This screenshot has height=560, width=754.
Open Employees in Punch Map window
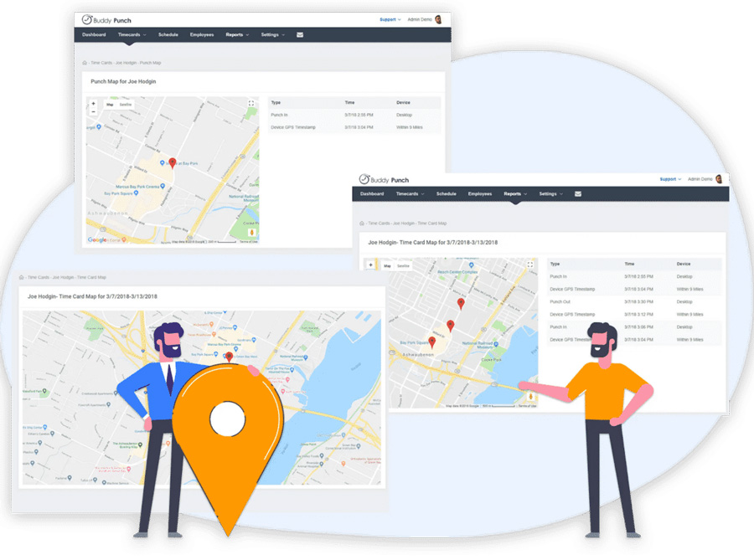[x=202, y=34]
